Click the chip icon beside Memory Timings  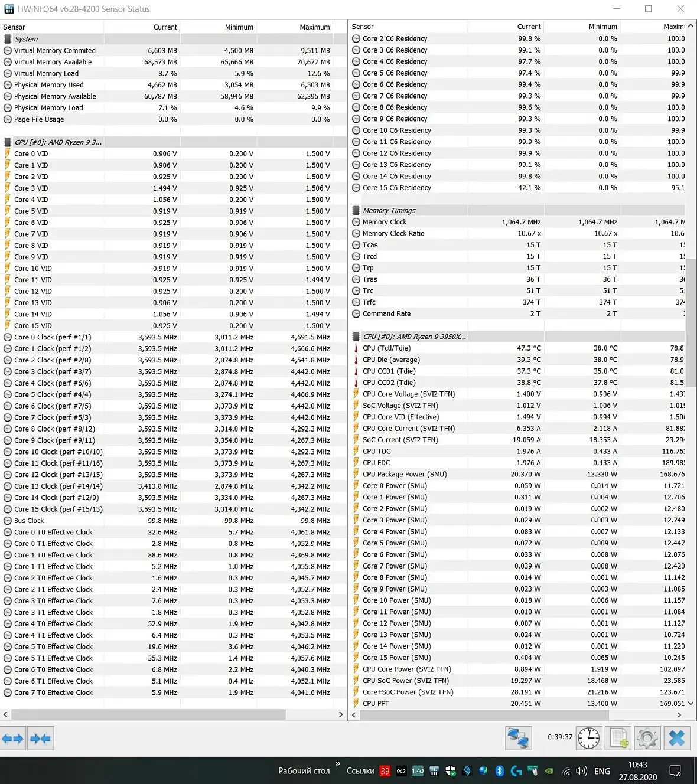pos(356,211)
